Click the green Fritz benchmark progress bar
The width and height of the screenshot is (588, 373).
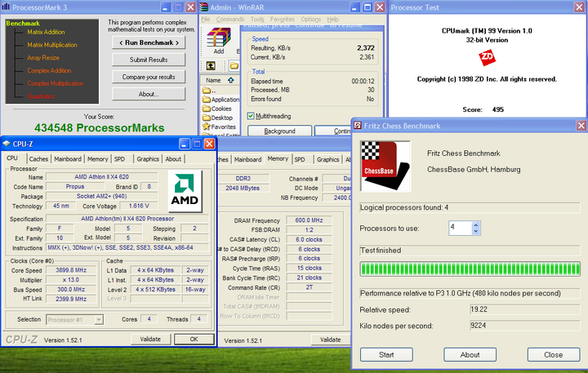pos(470,269)
